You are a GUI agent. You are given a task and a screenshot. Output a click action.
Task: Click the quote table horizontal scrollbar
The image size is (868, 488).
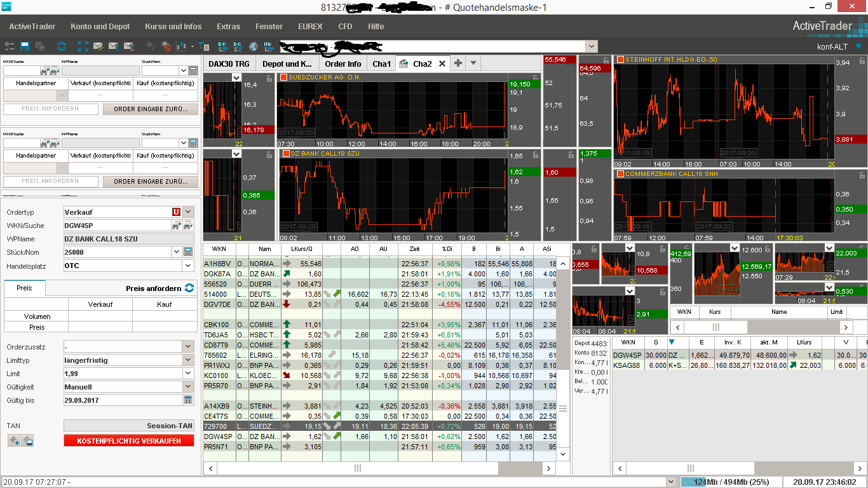click(380, 468)
